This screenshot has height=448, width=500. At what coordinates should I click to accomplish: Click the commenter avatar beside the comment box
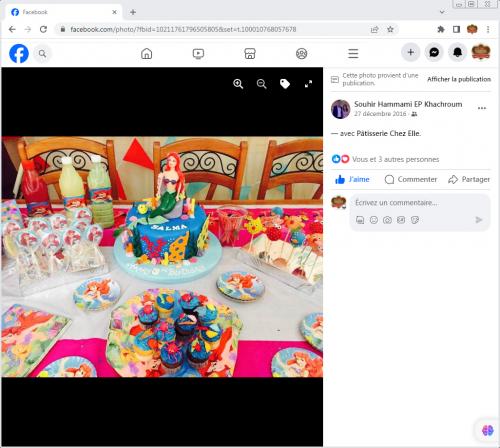[x=339, y=202]
